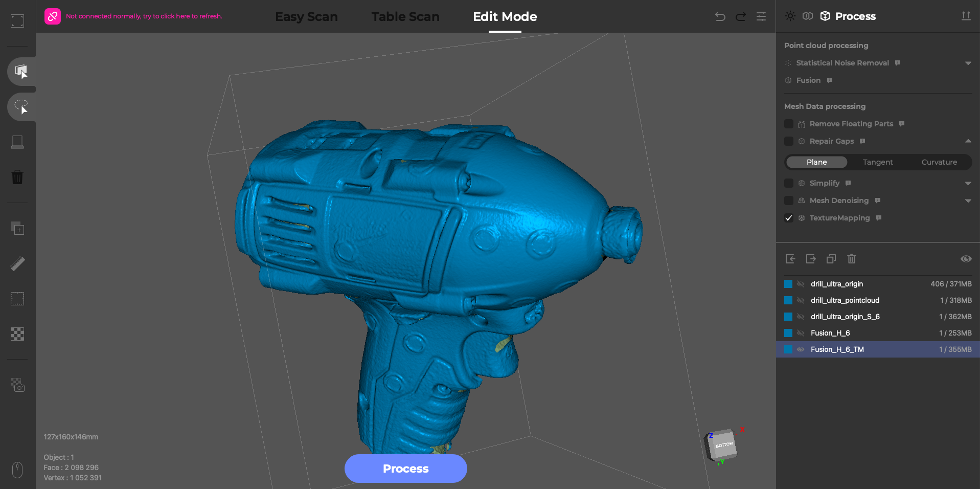
Task: Select Plane repair mode
Action: [817, 162]
